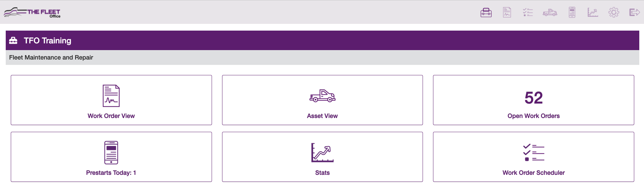Open the Asset View tile
This screenshot has height=194, width=644.
click(x=322, y=100)
